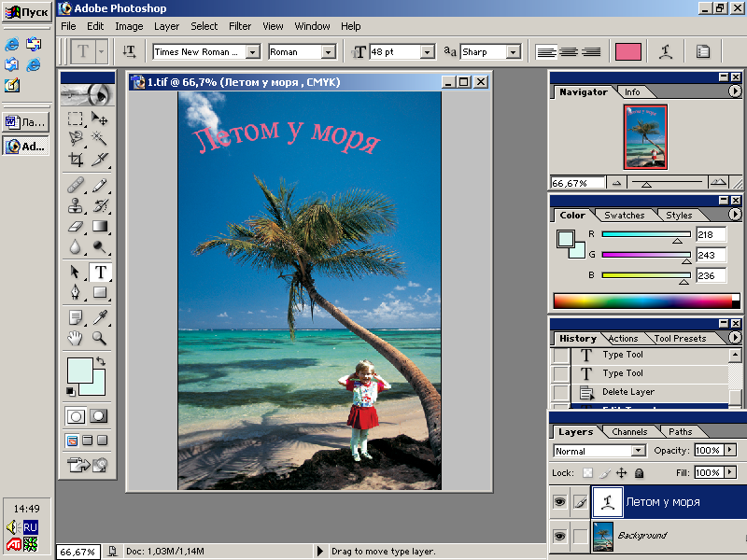Image resolution: width=747 pixels, height=560 pixels.
Task: Click the Create Warped Text icon
Action: click(666, 51)
